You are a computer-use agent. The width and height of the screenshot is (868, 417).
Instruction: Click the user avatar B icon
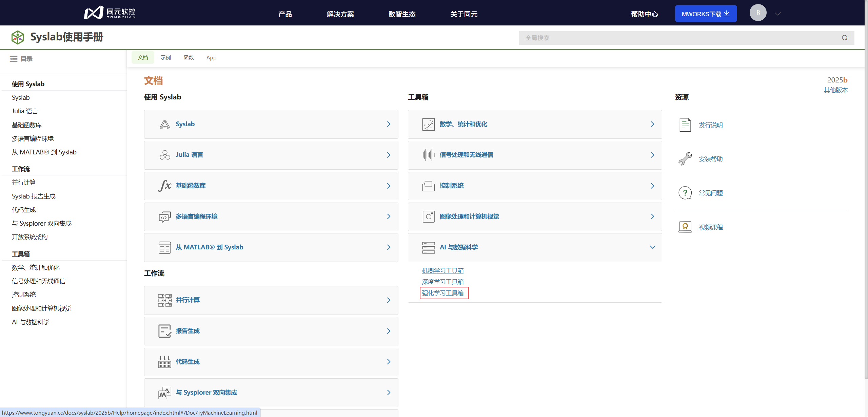point(758,13)
